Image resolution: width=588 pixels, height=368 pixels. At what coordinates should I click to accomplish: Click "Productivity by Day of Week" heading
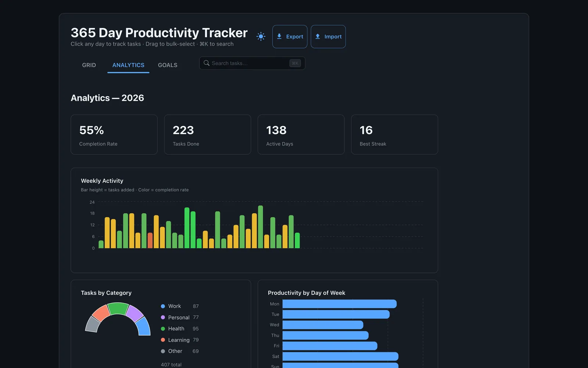click(x=306, y=293)
